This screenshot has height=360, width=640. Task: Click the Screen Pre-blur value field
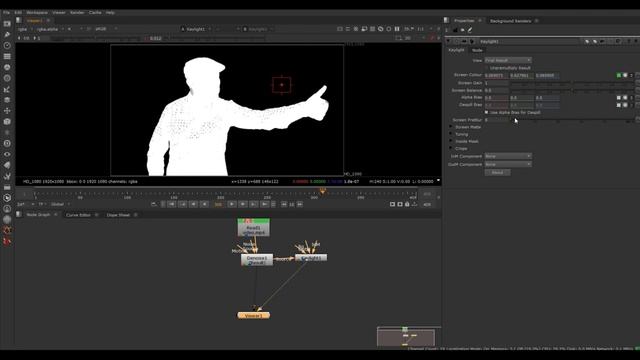pyautogui.click(x=496, y=120)
